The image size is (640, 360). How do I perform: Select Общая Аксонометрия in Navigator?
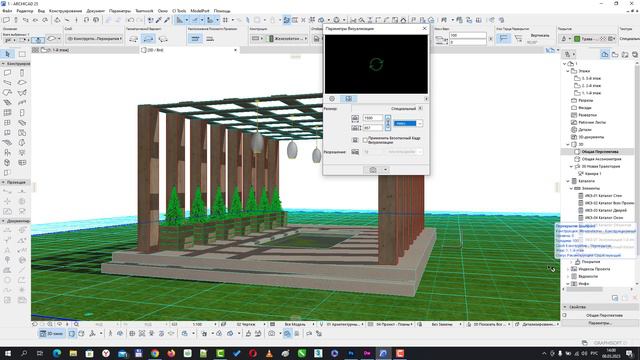[x=601, y=159]
